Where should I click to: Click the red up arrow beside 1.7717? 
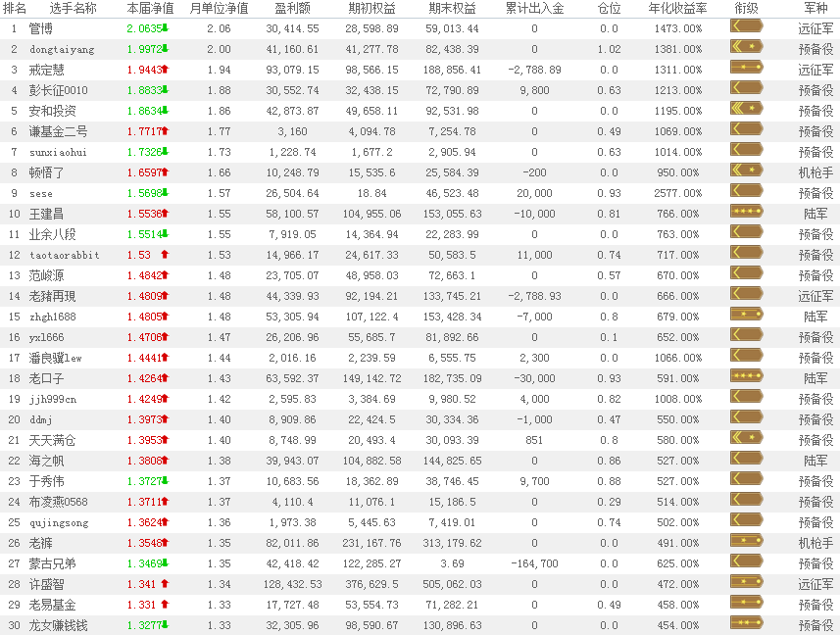[x=165, y=131]
